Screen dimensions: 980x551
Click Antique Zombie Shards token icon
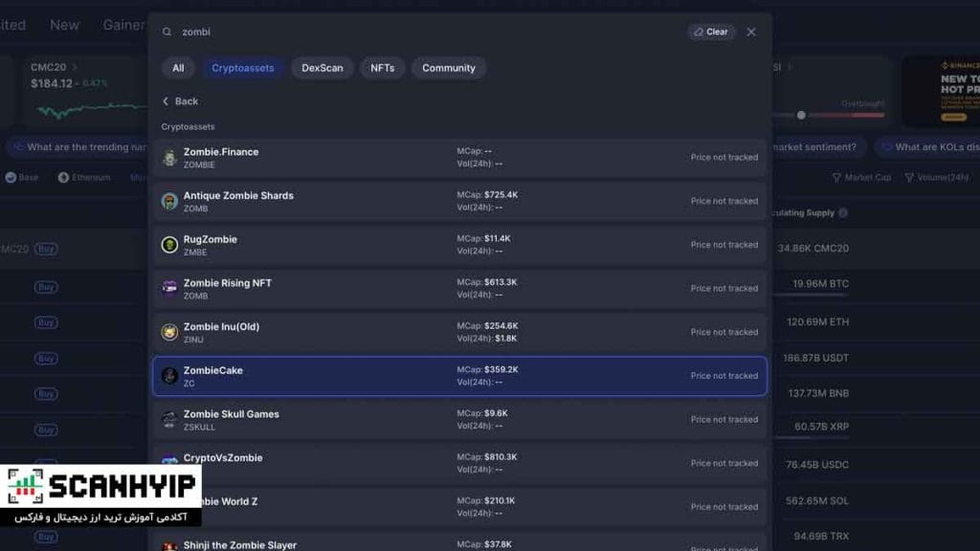(169, 201)
